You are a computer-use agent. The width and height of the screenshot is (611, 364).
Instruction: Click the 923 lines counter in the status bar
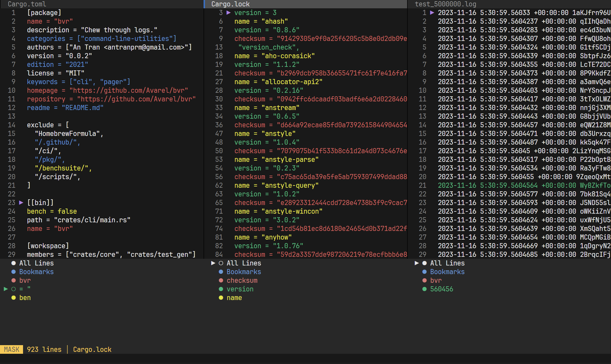[44, 349]
